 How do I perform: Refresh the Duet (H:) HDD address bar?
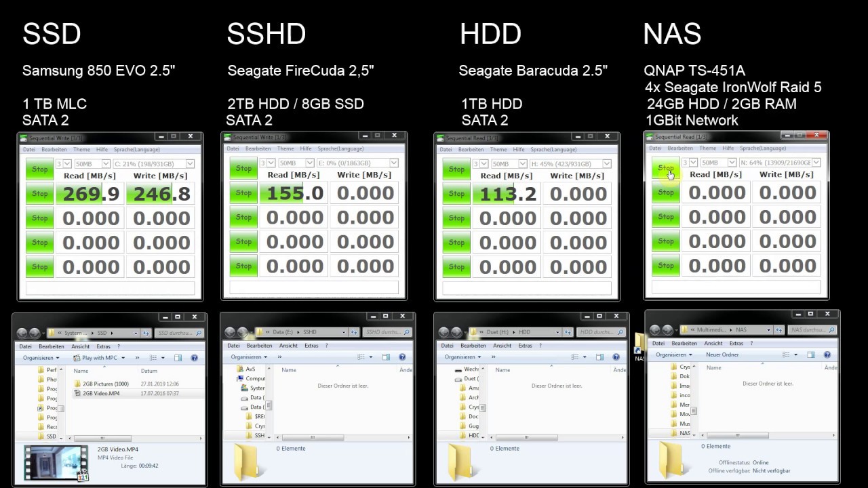click(568, 332)
